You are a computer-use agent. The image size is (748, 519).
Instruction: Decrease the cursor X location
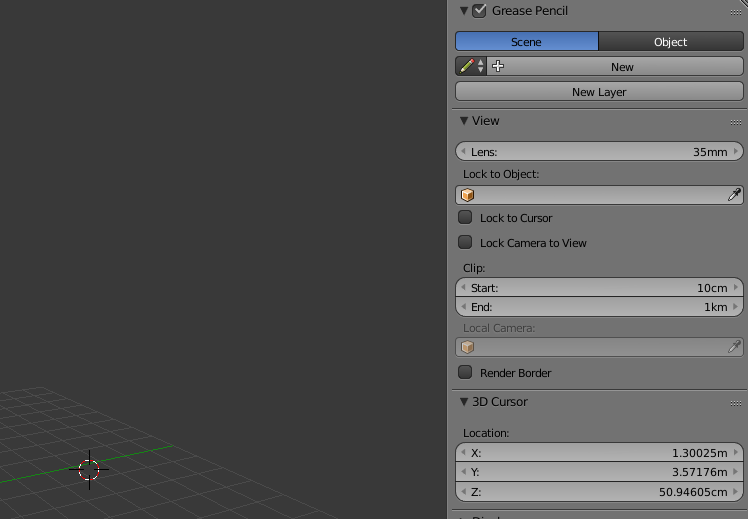(x=463, y=452)
